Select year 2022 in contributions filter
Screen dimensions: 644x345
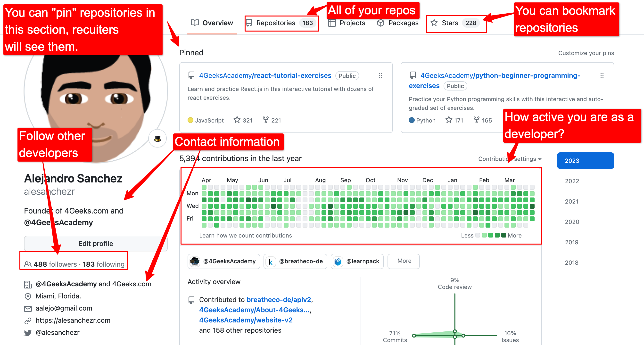click(572, 181)
